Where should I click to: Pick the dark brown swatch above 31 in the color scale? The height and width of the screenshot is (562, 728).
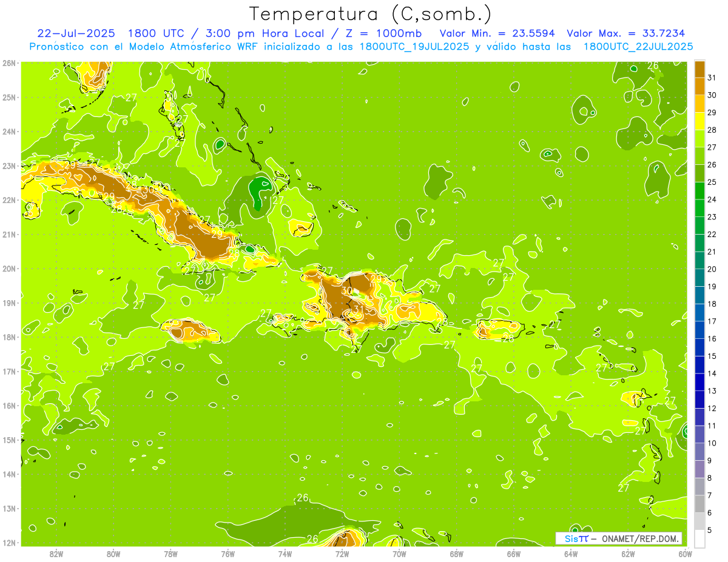pyautogui.click(x=700, y=69)
